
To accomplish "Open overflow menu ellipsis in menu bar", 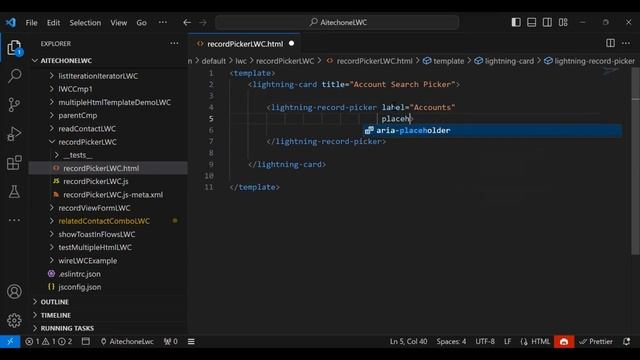I will click(x=162, y=22).
